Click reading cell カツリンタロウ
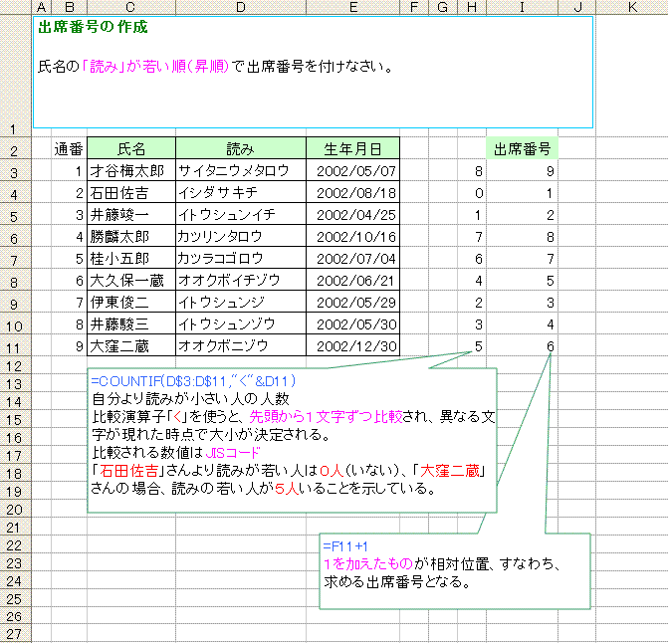670x644 pixels. click(241, 236)
